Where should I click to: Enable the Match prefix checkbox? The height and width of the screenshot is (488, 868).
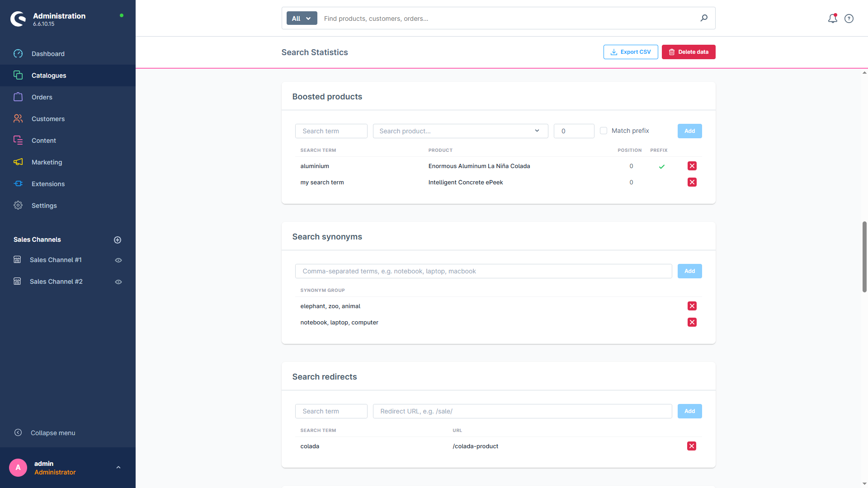coord(603,131)
